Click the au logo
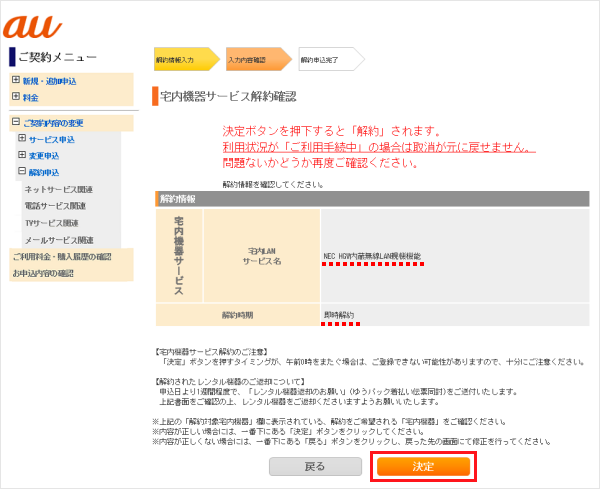The image size is (600, 489). coord(31,21)
